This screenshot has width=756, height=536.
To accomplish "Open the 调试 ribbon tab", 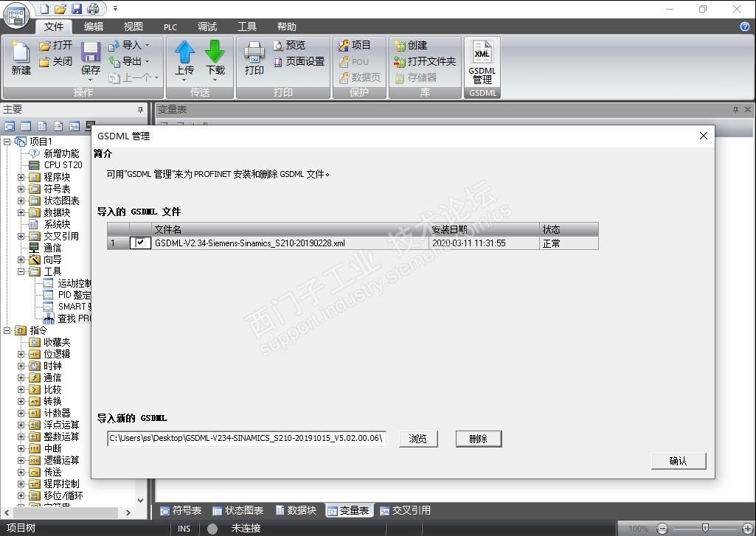I will coord(207,27).
